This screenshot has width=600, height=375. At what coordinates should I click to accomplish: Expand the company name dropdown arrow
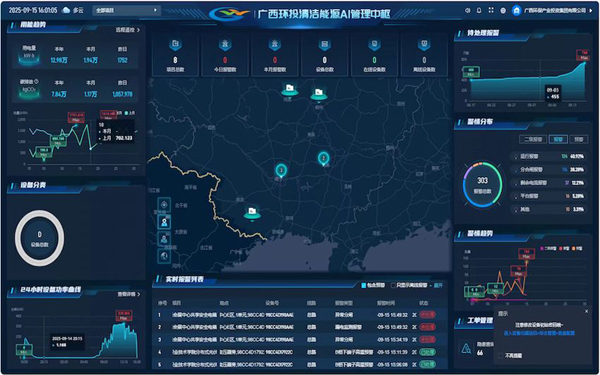(x=591, y=11)
